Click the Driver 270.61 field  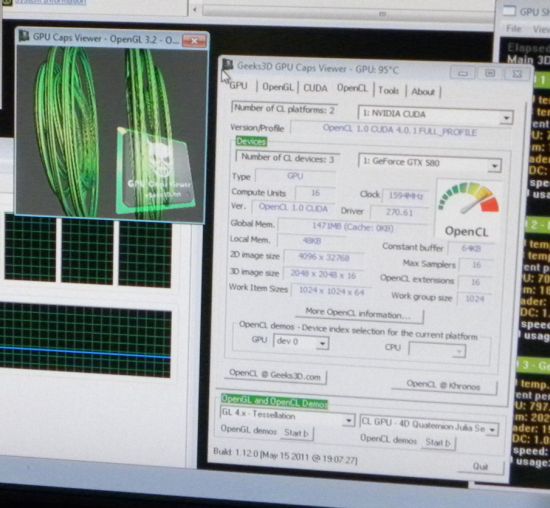click(x=399, y=212)
